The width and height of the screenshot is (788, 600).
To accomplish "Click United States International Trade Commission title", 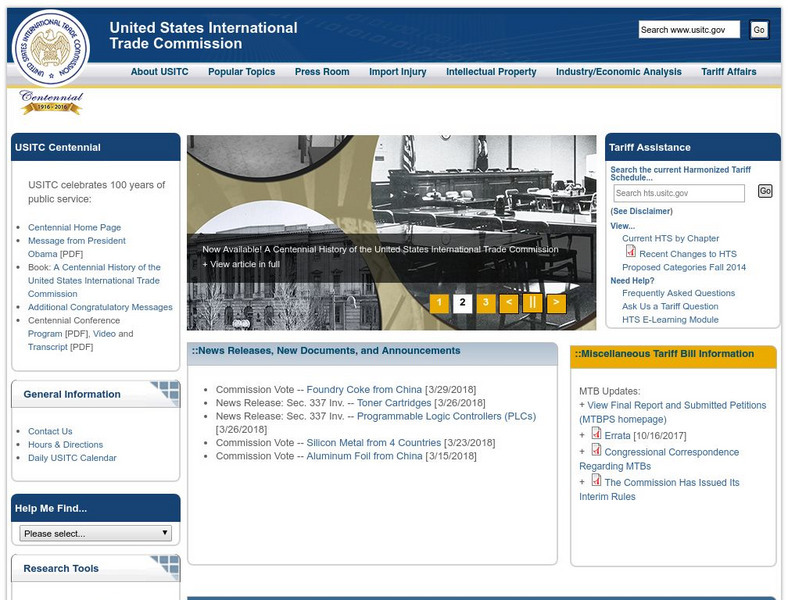I will [x=204, y=35].
